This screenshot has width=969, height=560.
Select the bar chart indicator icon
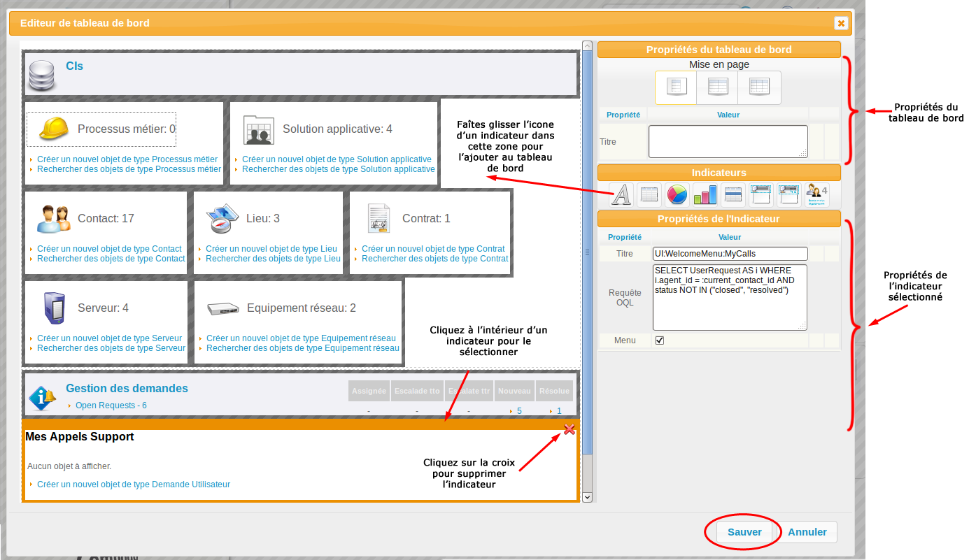(705, 194)
